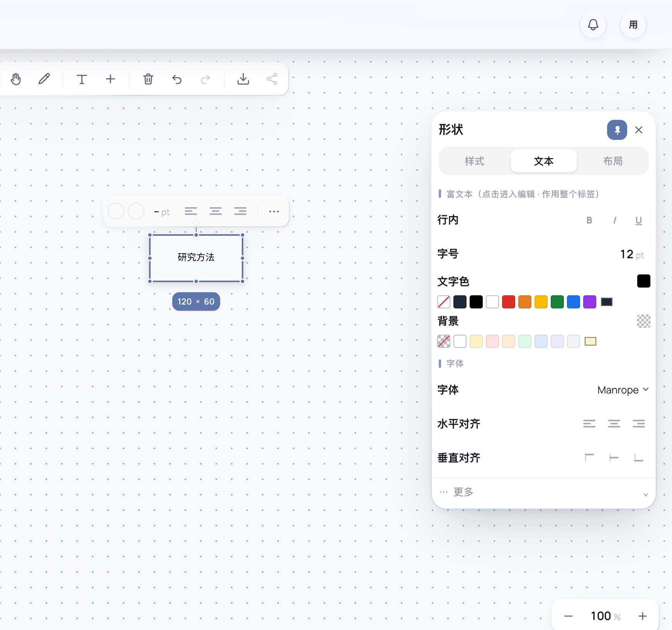Open the user avatar menu

click(x=633, y=25)
